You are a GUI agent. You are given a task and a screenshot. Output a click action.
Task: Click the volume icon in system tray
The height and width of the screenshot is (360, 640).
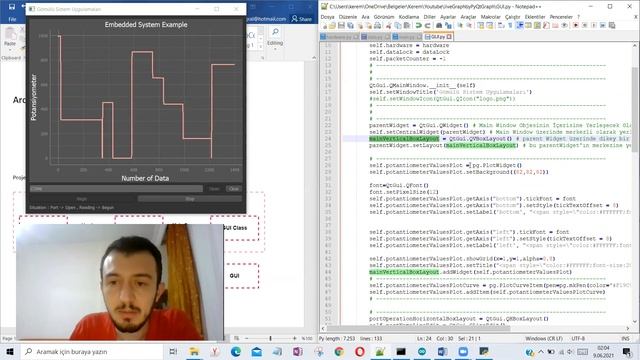(x=571, y=351)
